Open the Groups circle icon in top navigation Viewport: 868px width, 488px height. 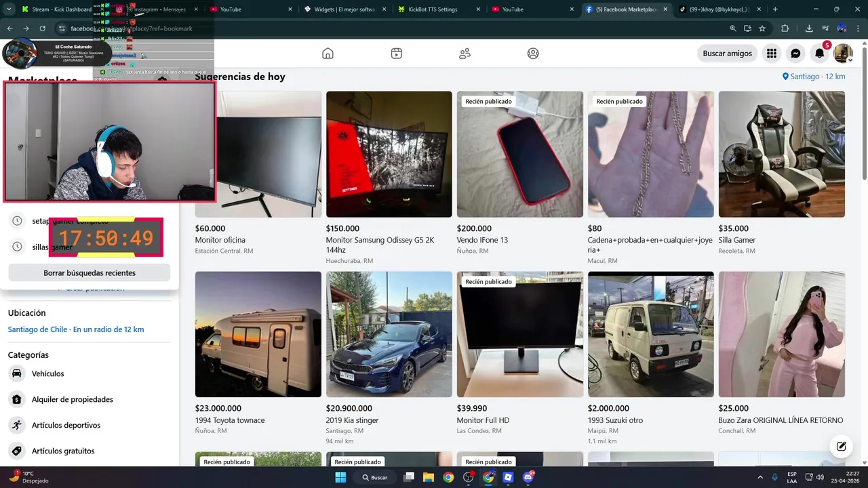tap(533, 54)
